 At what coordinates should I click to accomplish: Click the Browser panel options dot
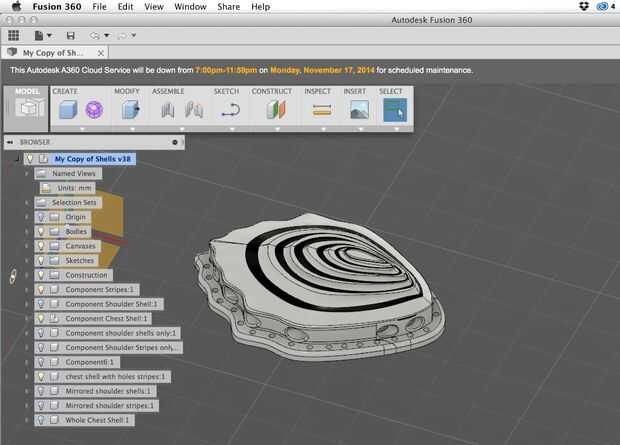175,142
